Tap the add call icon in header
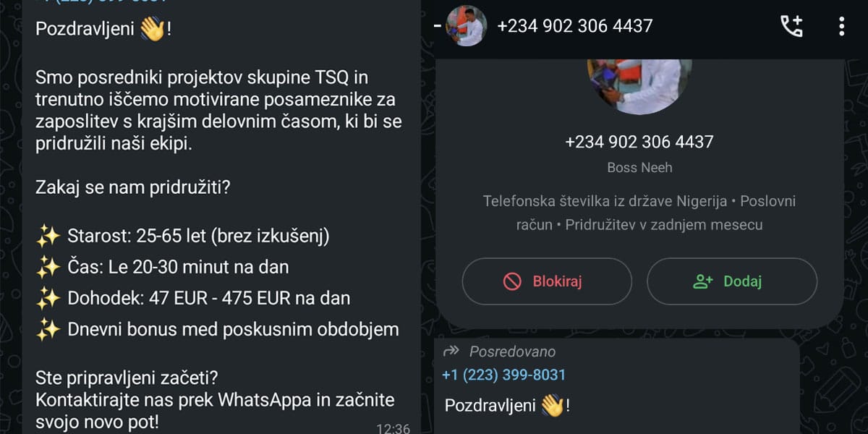The height and width of the screenshot is (434, 868). coord(792,27)
